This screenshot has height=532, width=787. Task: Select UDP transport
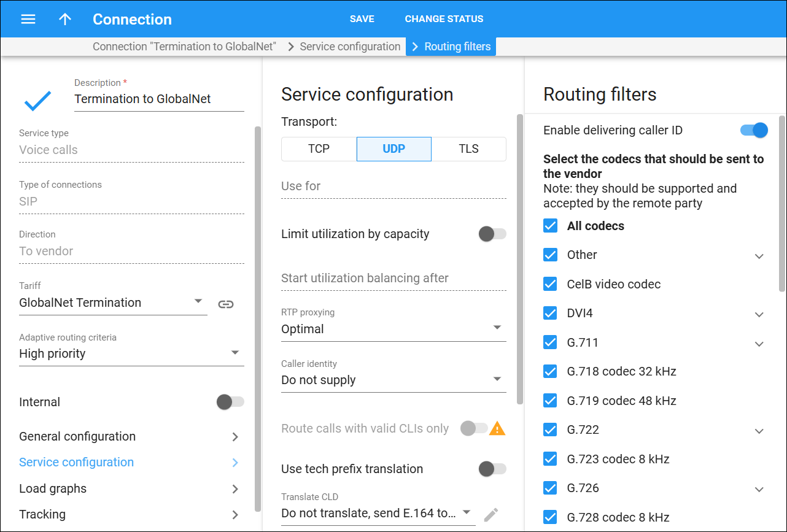[x=394, y=149]
